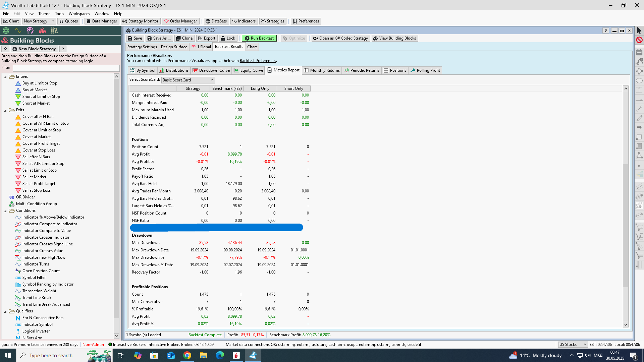This screenshot has height=362, width=644.
Task: Click the New Block Strategy button
Action: pyautogui.click(x=34, y=49)
